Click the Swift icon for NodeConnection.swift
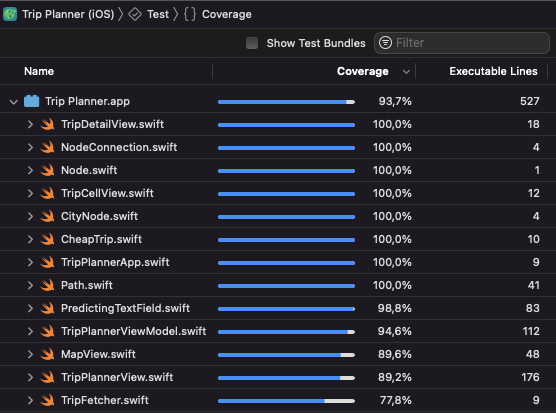The height and width of the screenshot is (413, 556). tap(47, 147)
